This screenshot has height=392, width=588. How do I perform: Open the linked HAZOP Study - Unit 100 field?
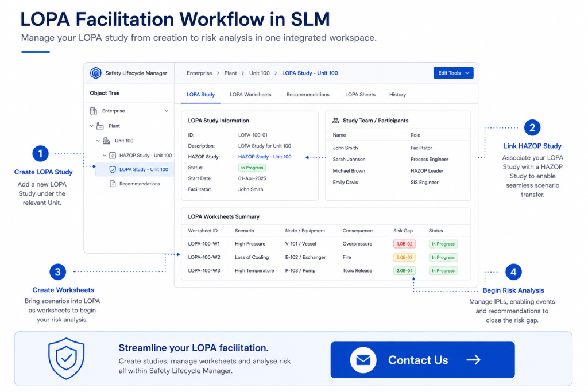(265, 157)
